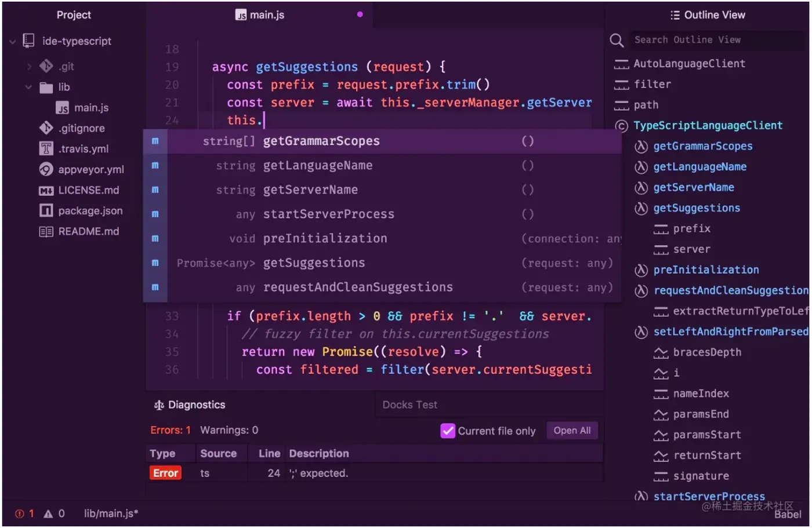Click the Open All button
812x528 pixels.
point(572,431)
